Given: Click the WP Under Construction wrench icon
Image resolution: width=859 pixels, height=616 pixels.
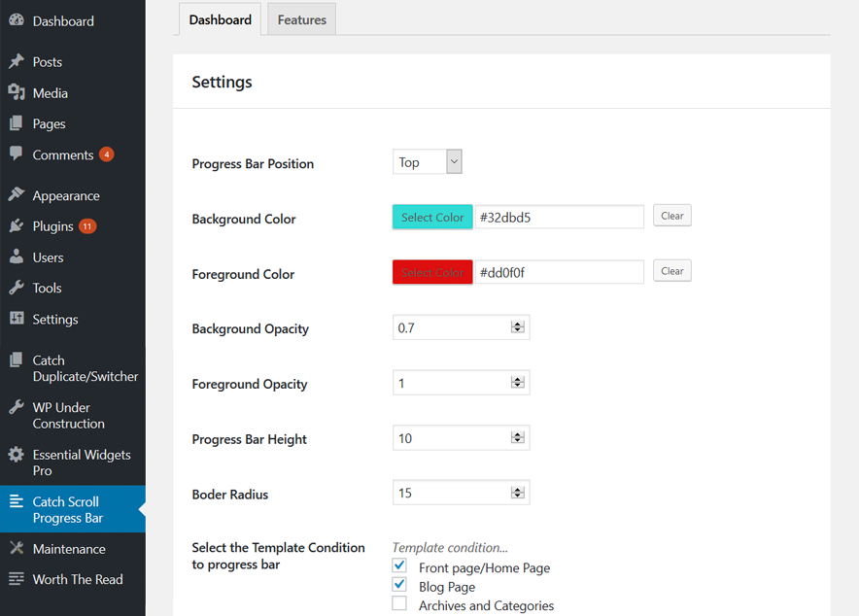Looking at the screenshot, I should click(x=17, y=407).
